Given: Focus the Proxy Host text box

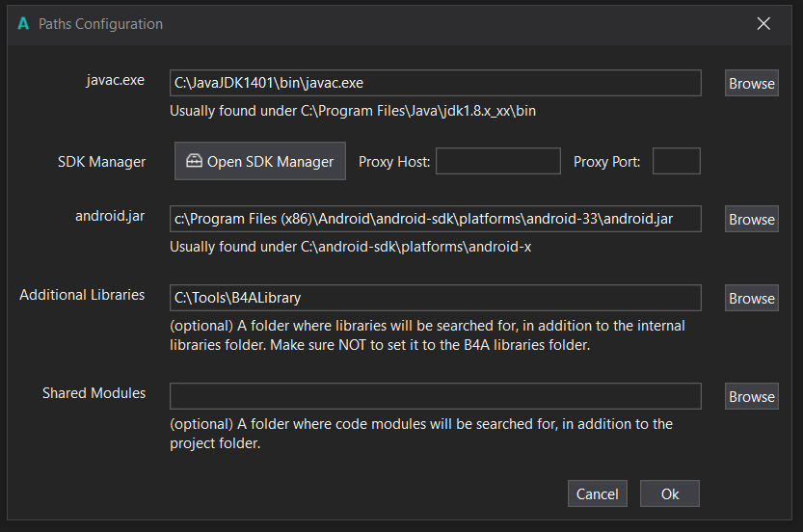Looking at the screenshot, I should 497,162.
